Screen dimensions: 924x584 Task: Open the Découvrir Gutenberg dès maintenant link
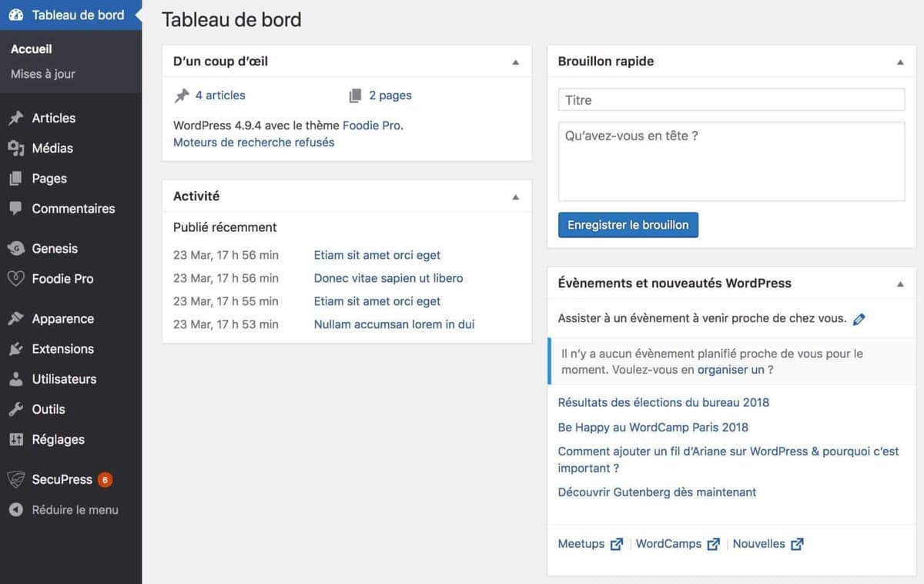click(656, 492)
